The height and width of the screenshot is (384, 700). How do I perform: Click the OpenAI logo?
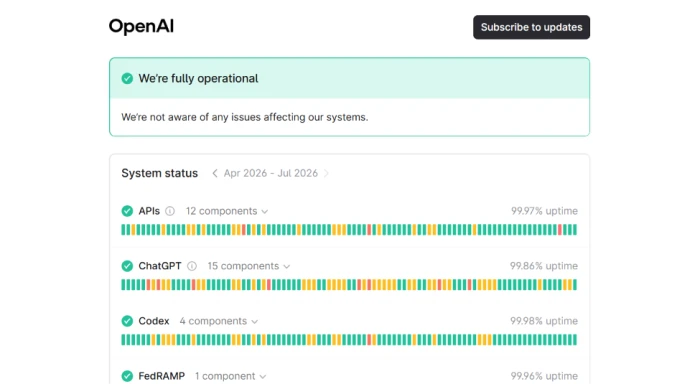(x=141, y=26)
